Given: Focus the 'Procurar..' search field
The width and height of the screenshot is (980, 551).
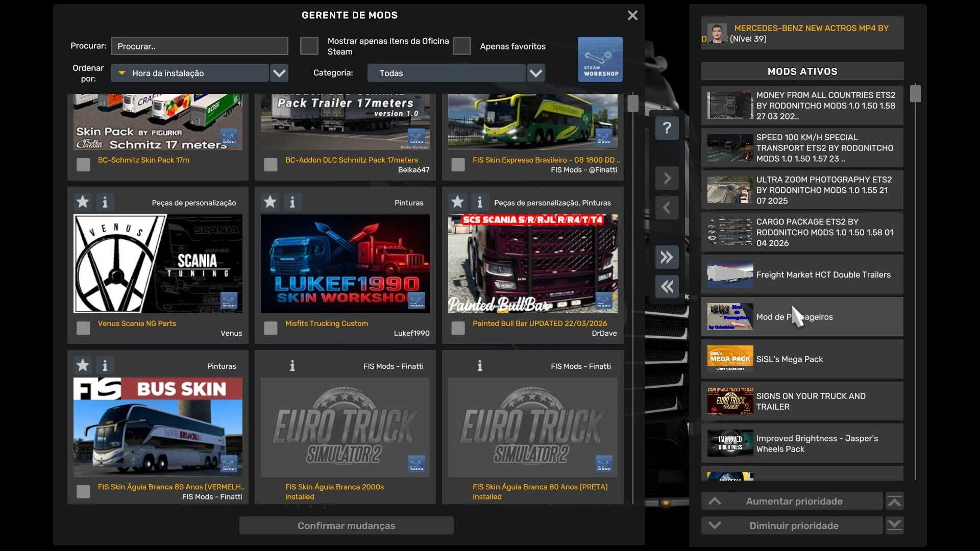Looking at the screenshot, I should 200,46.
